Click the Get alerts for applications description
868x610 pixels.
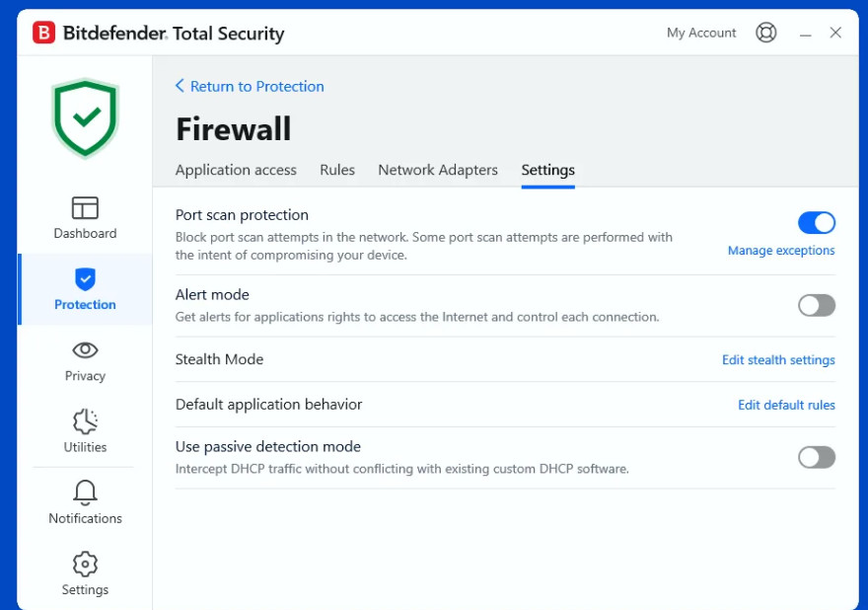417,317
